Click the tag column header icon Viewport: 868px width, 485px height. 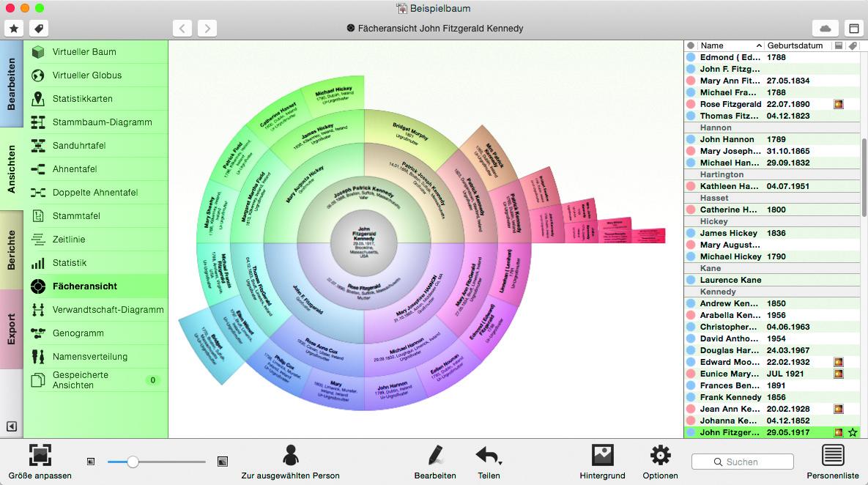click(x=853, y=45)
